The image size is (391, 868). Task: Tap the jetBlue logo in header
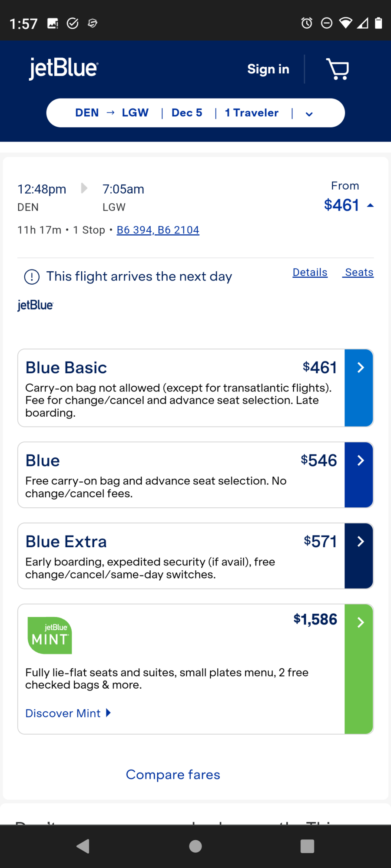click(64, 69)
